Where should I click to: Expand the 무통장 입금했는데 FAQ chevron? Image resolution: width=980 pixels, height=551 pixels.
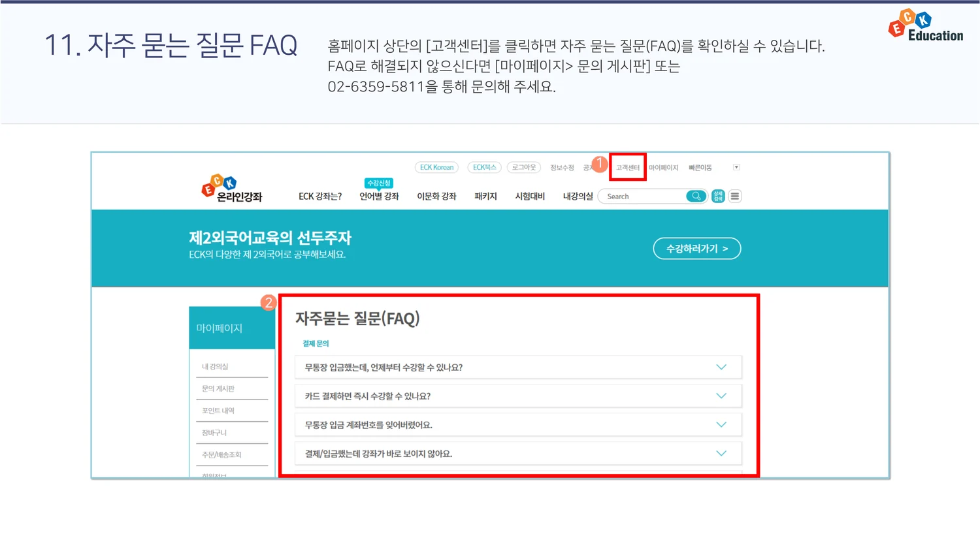(721, 367)
